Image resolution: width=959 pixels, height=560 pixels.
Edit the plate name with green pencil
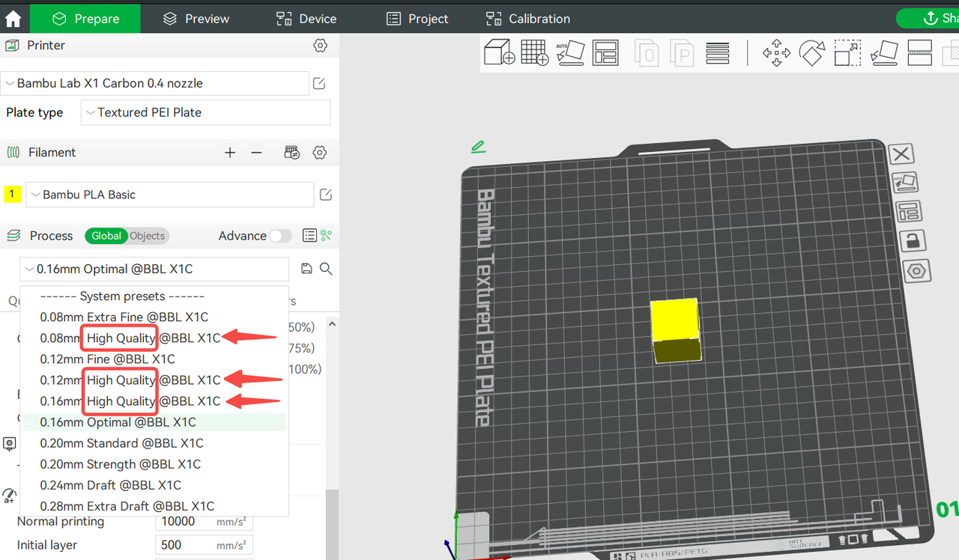(x=478, y=147)
